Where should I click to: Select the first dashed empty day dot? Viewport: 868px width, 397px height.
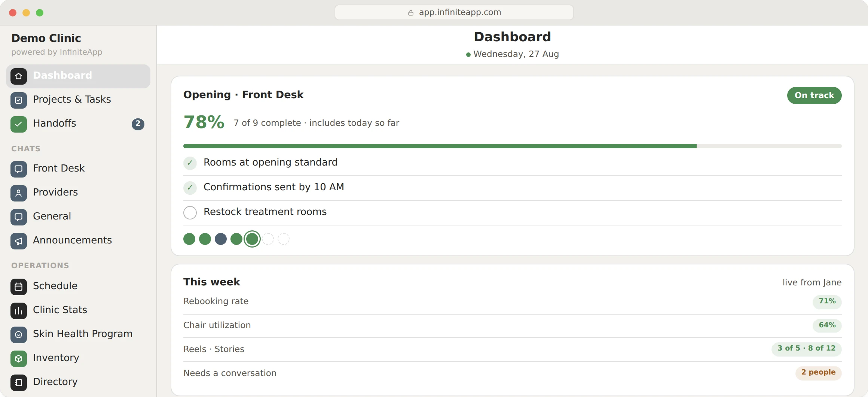[x=268, y=239]
